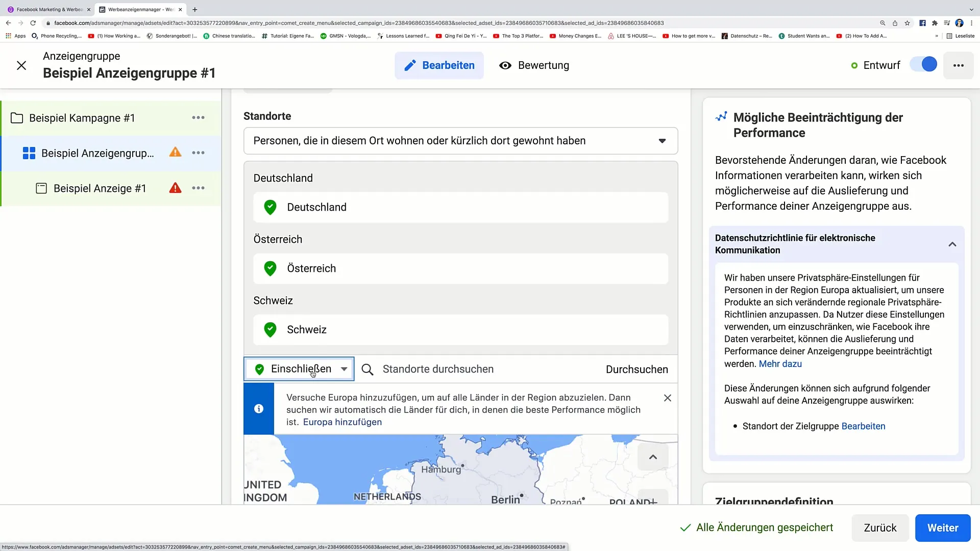Toggle the green checkmark for Deutschland location
Image resolution: width=980 pixels, height=551 pixels.
(x=270, y=207)
